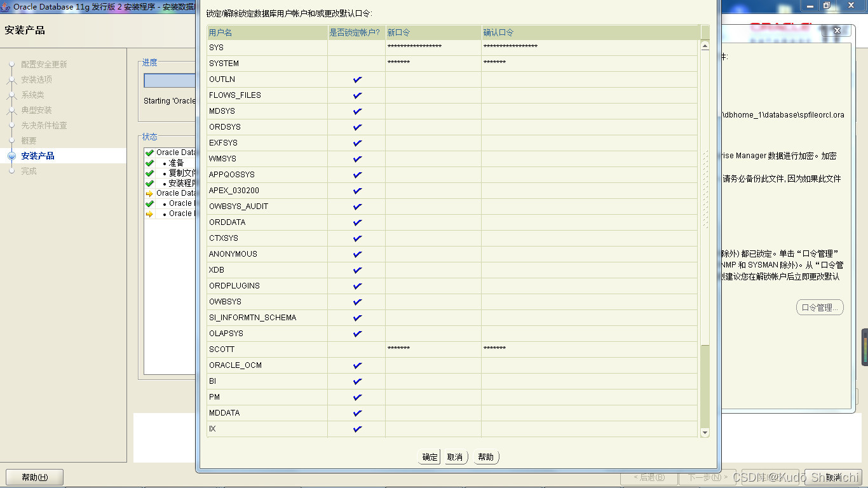Toggle lock checkmark for APEX_030200 account

point(357,191)
